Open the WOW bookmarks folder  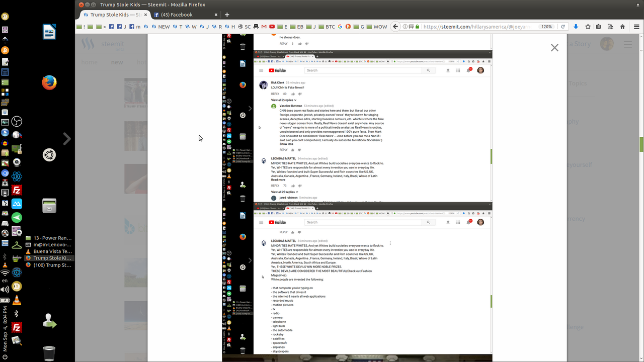tap(376, 27)
